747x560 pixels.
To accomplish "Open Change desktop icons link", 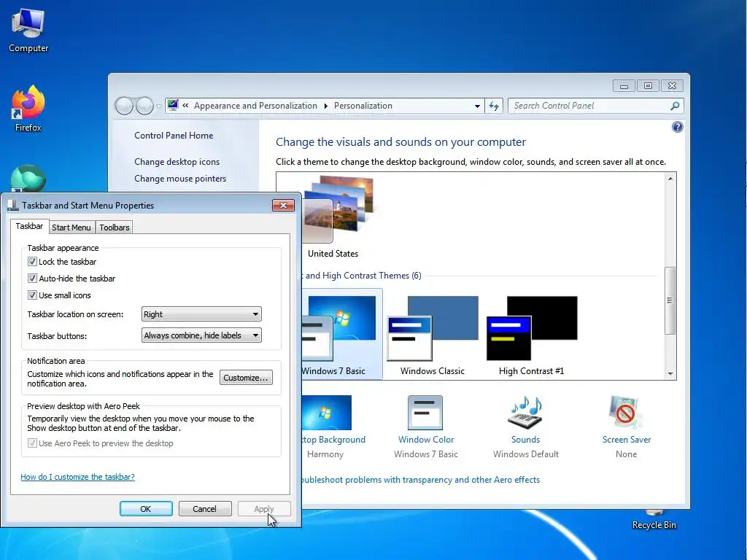I will [x=177, y=161].
